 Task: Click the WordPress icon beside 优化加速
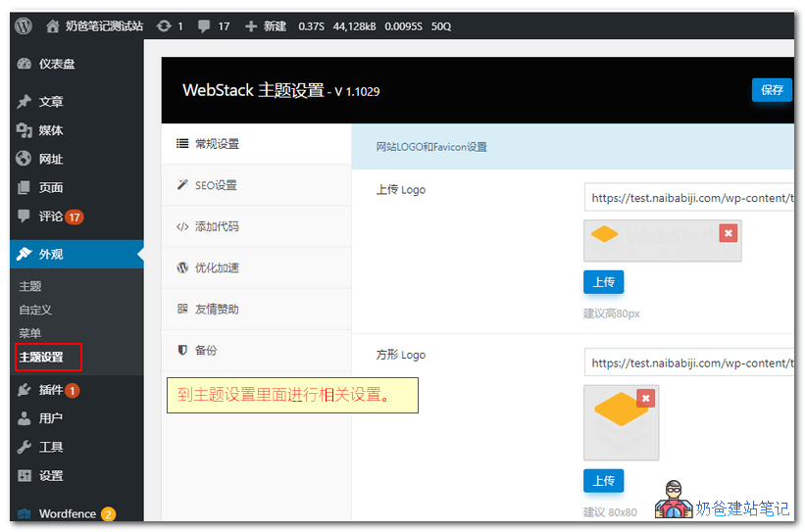[182, 267]
